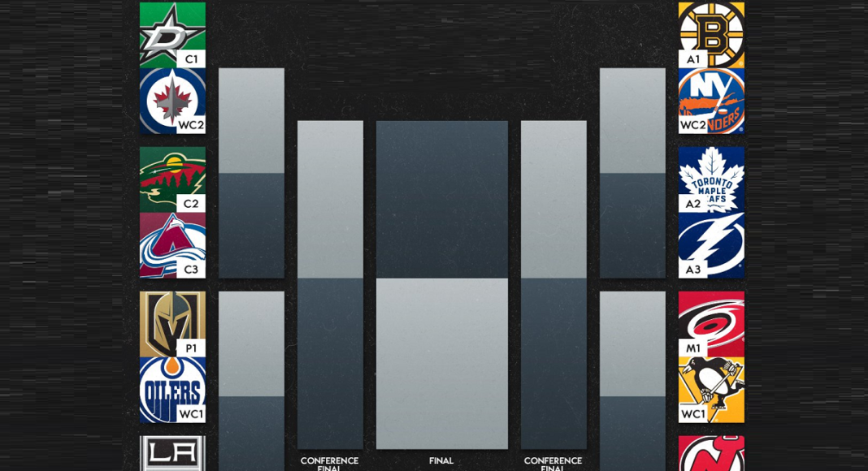
Task: Select the Winnipeg Jets WC2 logo
Action: pyautogui.click(x=173, y=101)
